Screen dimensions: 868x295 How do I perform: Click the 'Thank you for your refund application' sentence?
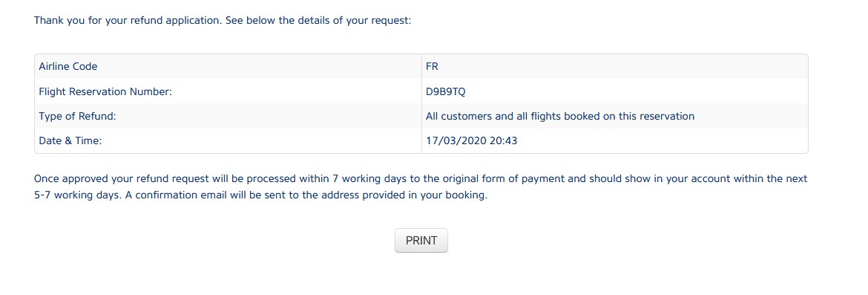click(128, 21)
